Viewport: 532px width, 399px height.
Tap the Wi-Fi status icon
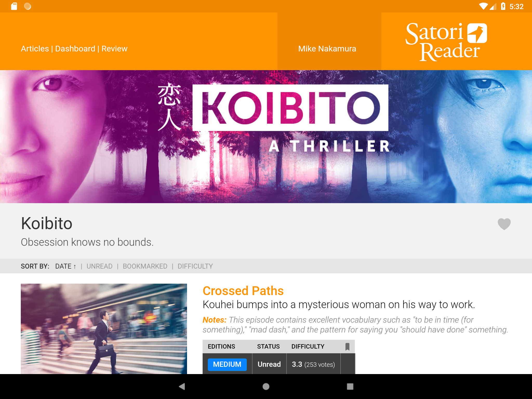click(x=483, y=6)
